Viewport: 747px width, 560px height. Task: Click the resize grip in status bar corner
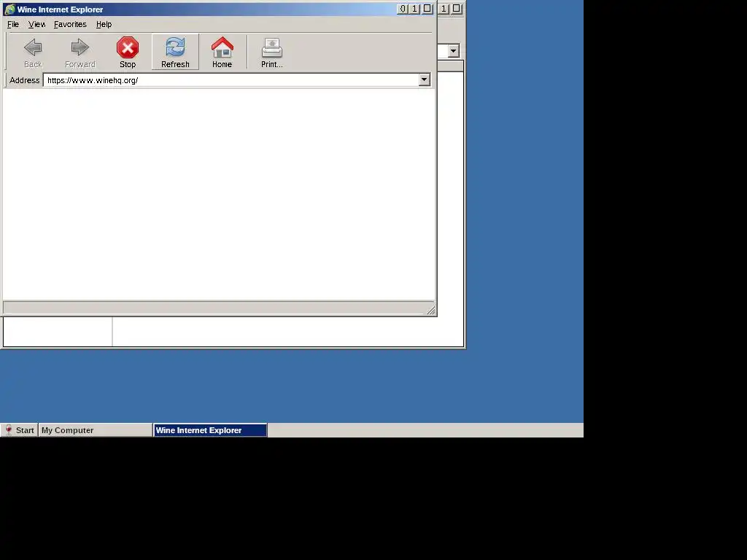tap(430, 311)
